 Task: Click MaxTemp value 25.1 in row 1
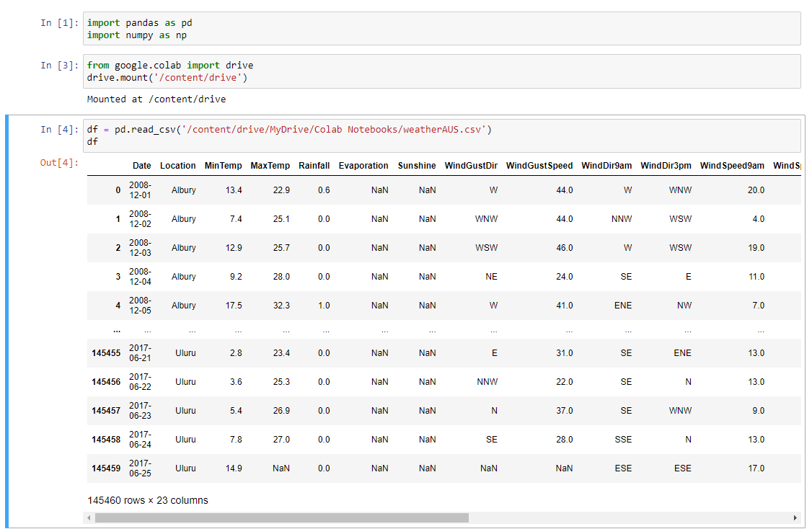(x=282, y=219)
